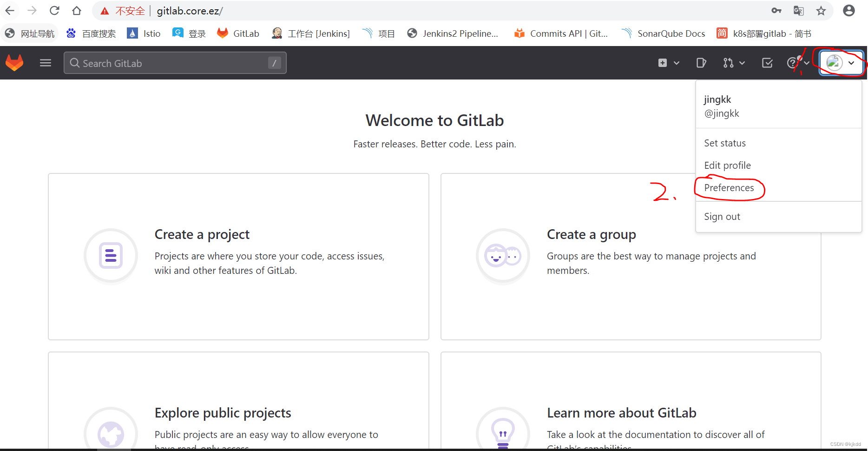The width and height of the screenshot is (868, 451).
Task: Expand the merge requests dropdown arrow
Action: [742, 63]
